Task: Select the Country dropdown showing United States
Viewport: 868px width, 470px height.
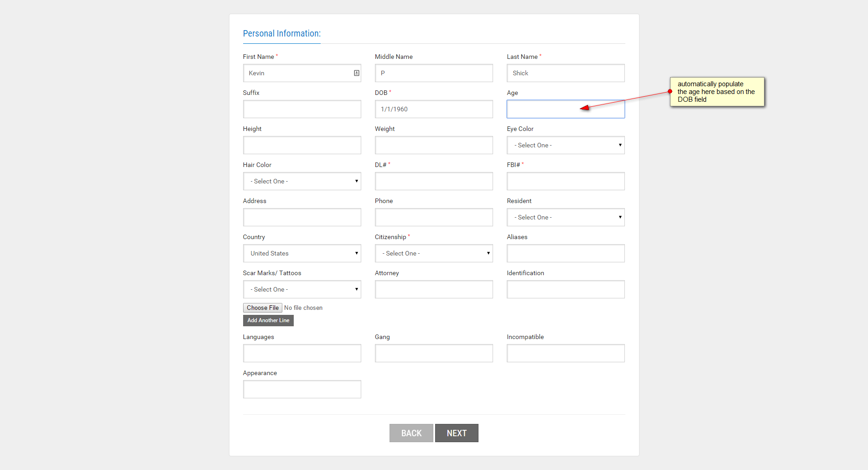Action: pyautogui.click(x=302, y=253)
